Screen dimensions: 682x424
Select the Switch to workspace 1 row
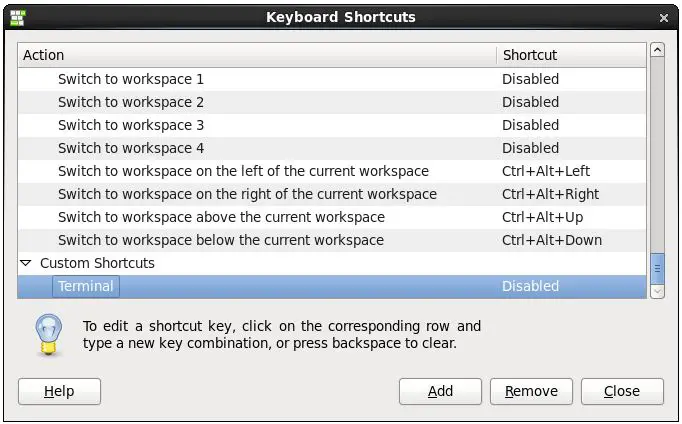pyautogui.click(x=131, y=79)
